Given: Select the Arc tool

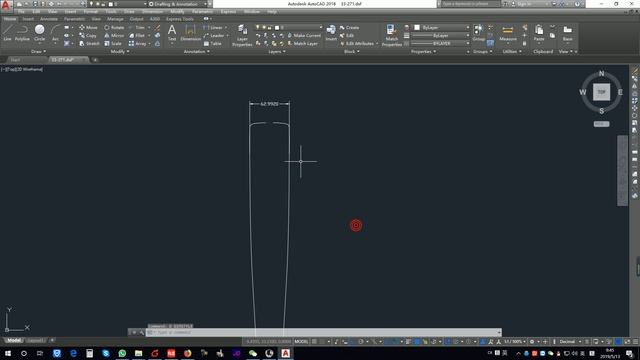Looking at the screenshot, I should pyautogui.click(x=55, y=33).
